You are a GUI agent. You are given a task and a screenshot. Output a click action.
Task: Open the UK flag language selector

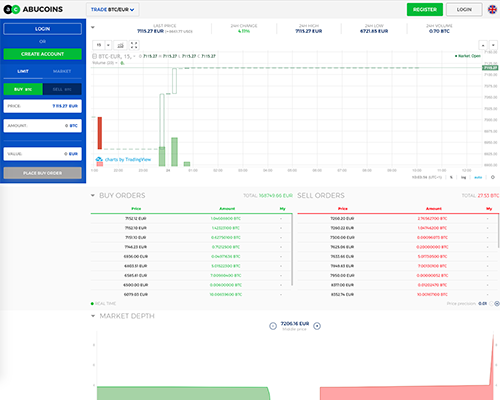(x=492, y=10)
